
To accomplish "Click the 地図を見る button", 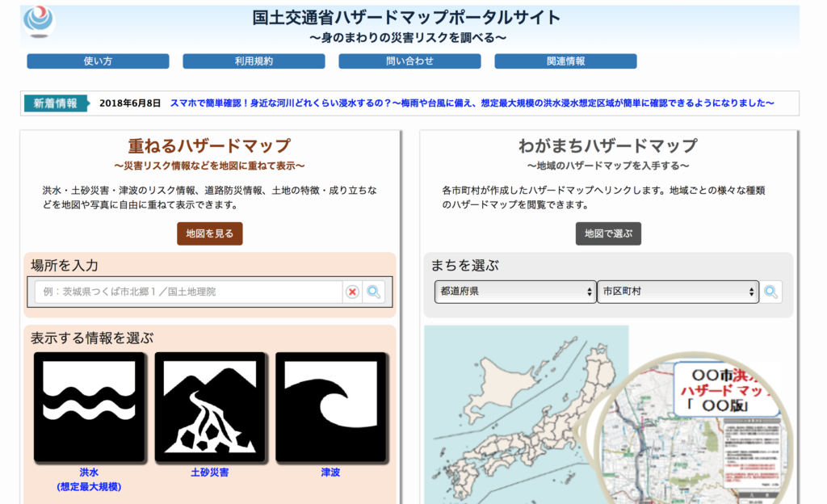I will [x=210, y=233].
